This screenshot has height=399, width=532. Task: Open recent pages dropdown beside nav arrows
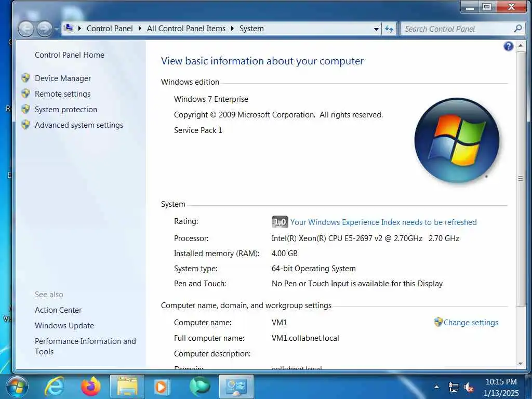[x=57, y=29]
